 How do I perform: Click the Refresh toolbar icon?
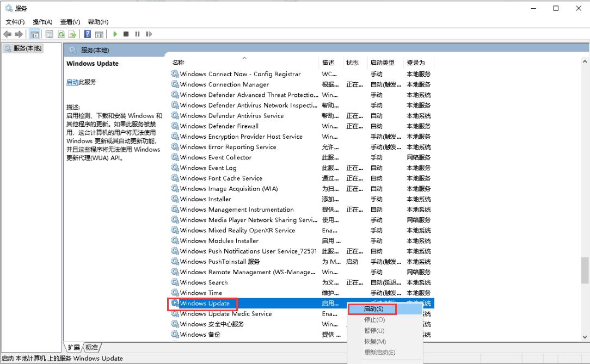(61, 34)
